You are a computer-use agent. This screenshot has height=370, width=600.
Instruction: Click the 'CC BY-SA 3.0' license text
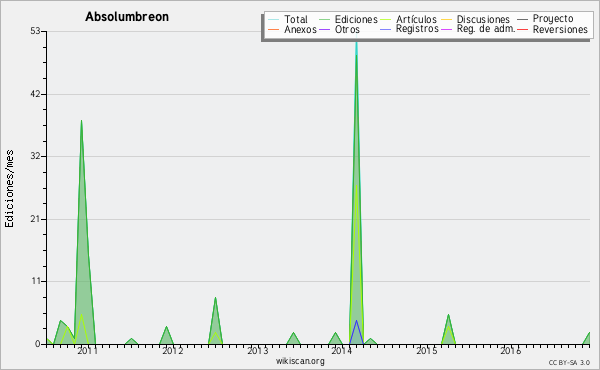(569, 362)
